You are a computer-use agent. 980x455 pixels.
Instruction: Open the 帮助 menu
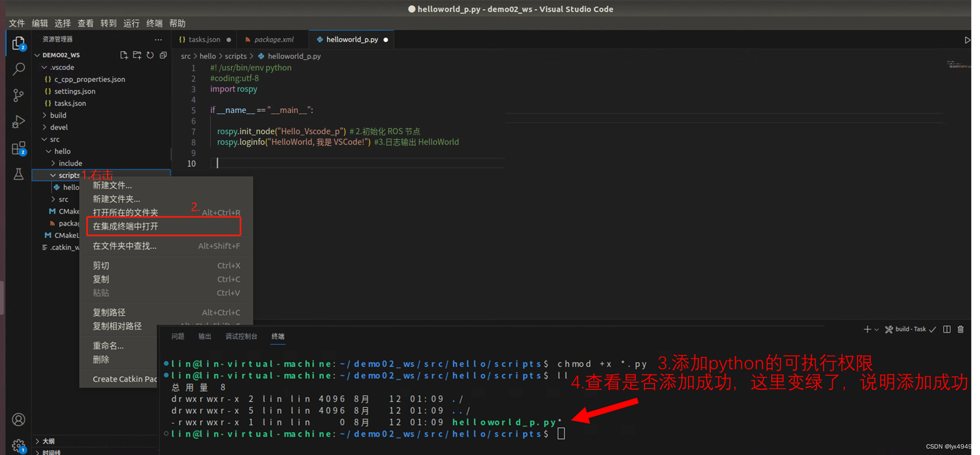(177, 23)
